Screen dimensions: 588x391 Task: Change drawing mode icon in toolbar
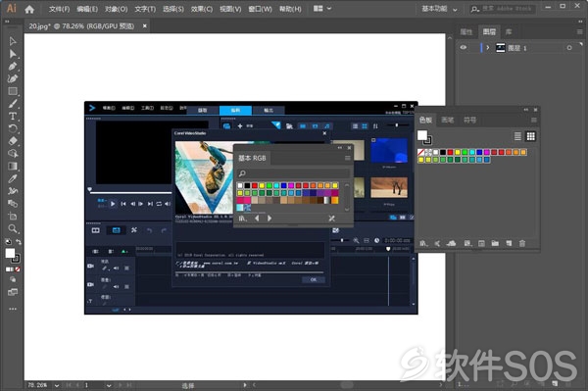[x=13, y=279]
